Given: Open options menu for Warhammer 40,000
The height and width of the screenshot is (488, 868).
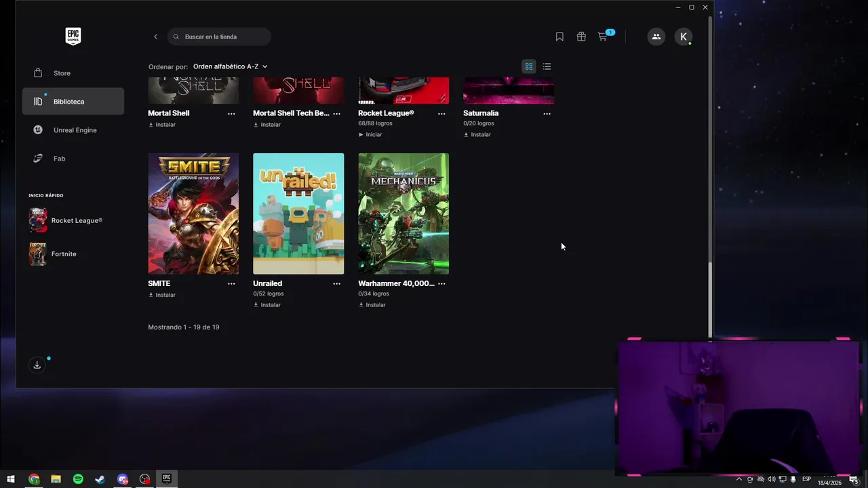Looking at the screenshot, I should [441, 283].
